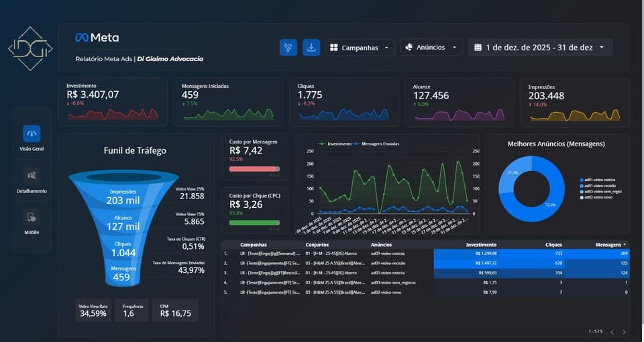644x342 pixels.
Task: Click the filter reset icon button
Action: pos(288,48)
